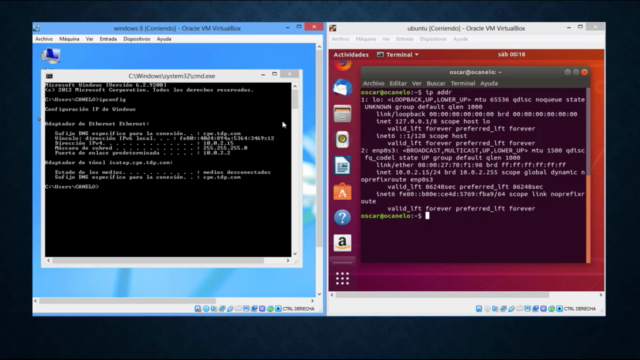Maximize the cmd.exe window

click(274, 74)
